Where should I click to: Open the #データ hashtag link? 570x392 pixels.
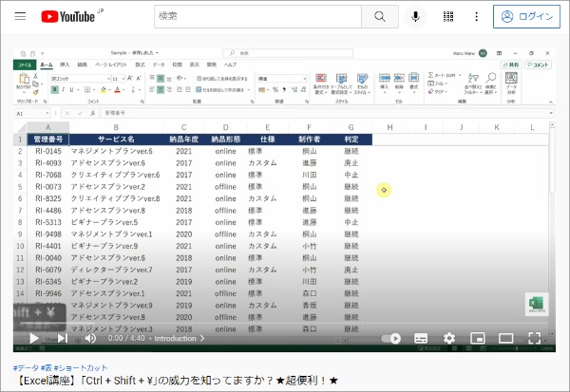coord(26,367)
